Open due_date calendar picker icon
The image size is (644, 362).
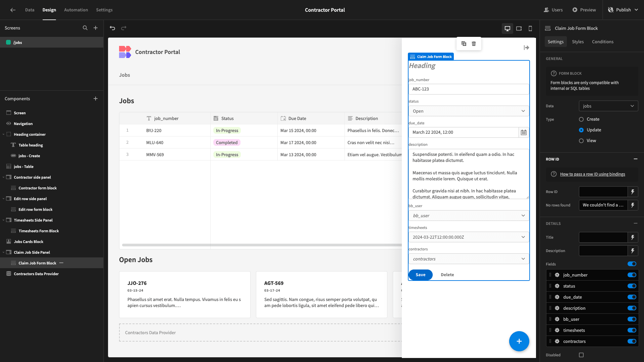[x=524, y=132]
